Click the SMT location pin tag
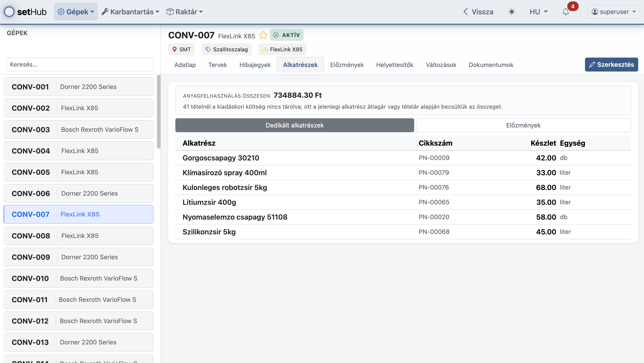Image resolution: width=644 pixels, height=363 pixels. pos(181,50)
